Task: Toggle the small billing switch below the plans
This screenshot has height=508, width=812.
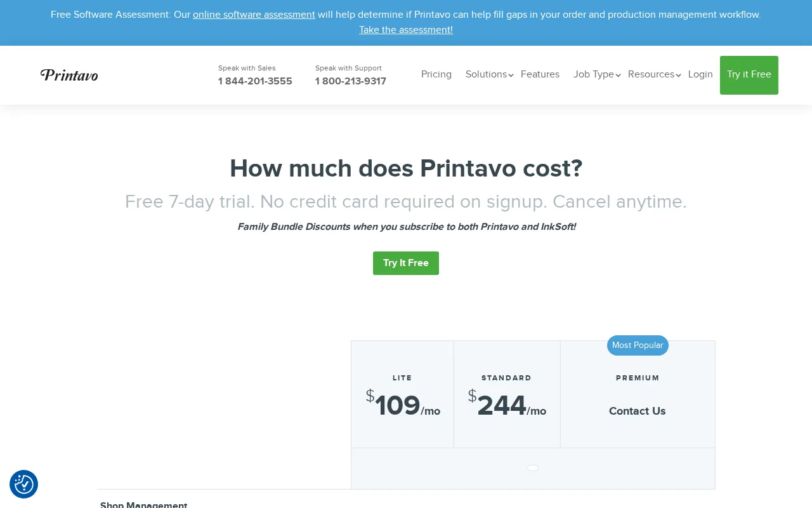Action: [x=533, y=468]
